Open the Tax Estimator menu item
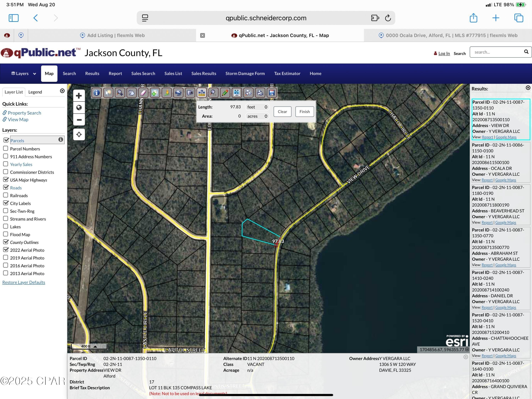The height and width of the screenshot is (399, 532). point(287,73)
